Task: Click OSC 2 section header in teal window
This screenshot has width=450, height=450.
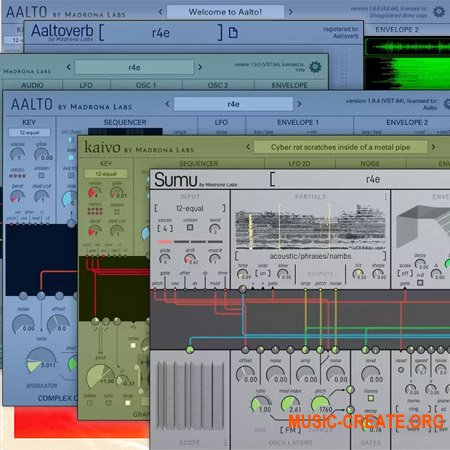Action: point(218,85)
